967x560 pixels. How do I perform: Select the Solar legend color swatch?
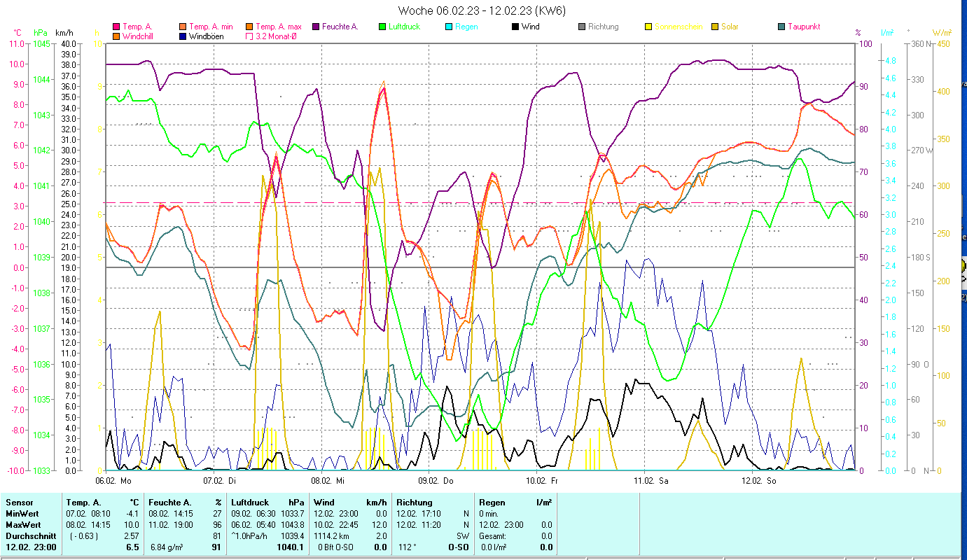[715, 27]
